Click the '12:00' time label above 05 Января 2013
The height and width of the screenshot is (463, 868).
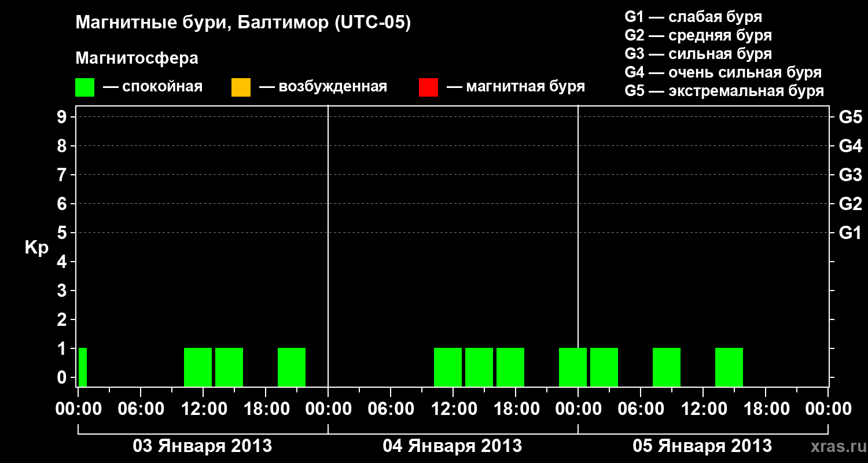click(x=703, y=409)
